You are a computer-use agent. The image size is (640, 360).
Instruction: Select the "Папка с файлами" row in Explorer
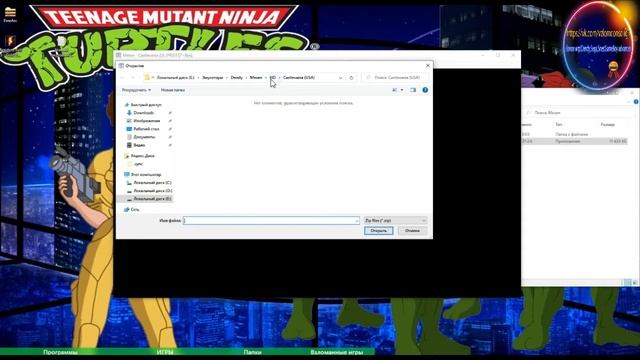[575, 134]
